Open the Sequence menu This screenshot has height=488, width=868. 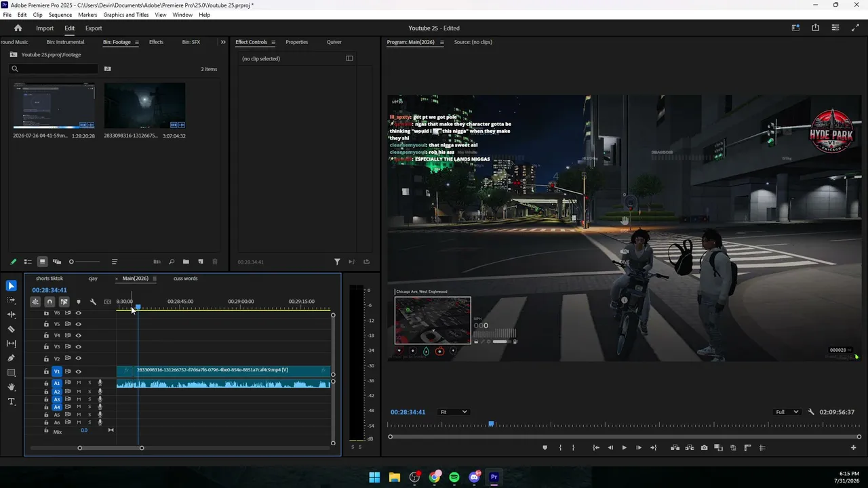tap(60, 15)
